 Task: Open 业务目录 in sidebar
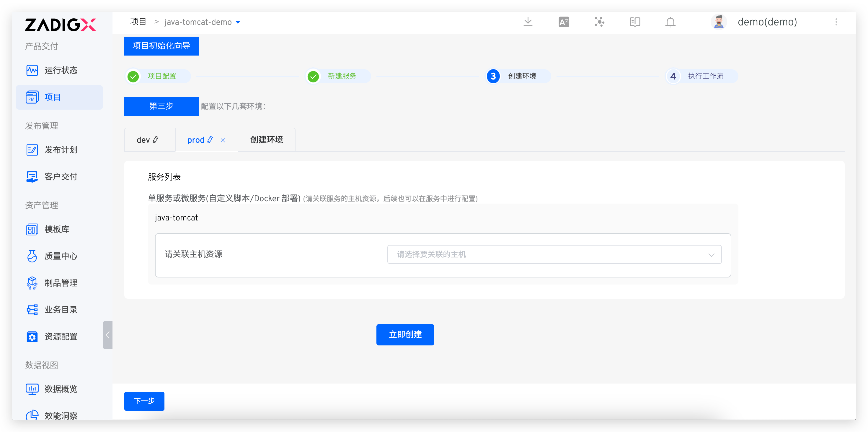pos(59,310)
